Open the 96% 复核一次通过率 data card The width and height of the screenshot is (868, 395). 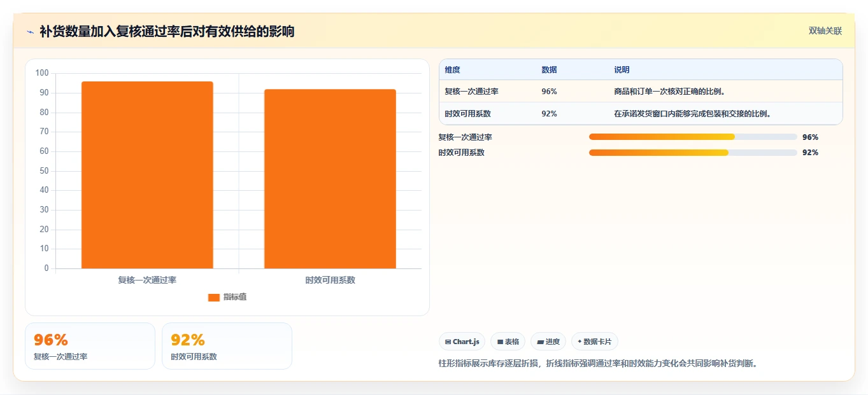[x=90, y=346]
